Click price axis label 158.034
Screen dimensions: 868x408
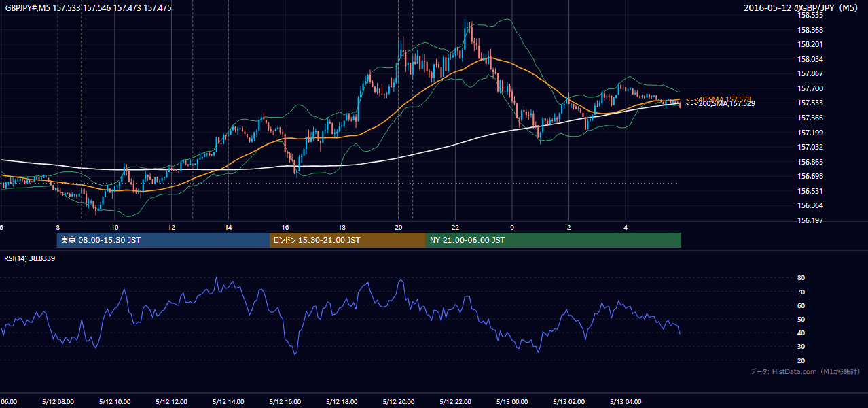pyautogui.click(x=810, y=59)
